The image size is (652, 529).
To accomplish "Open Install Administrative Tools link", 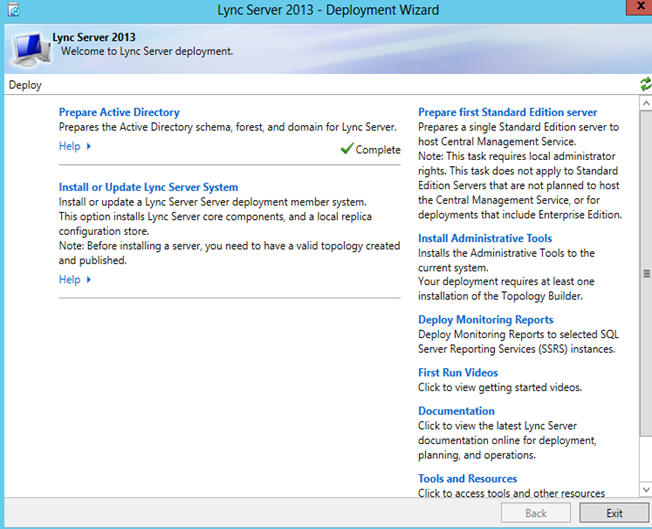I will (485, 238).
